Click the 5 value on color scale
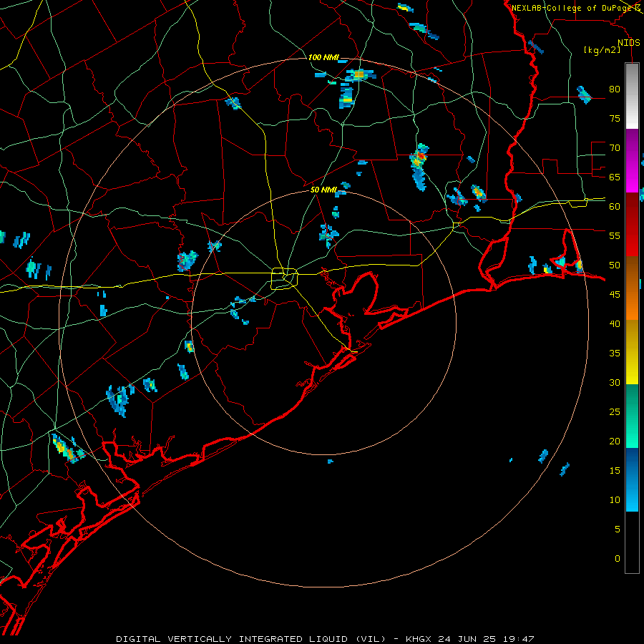 (618, 529)
